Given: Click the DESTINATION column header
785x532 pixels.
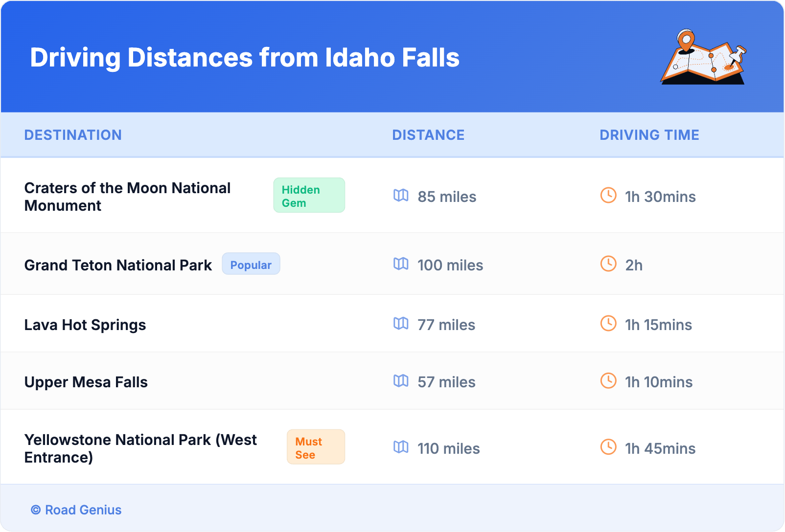Looking at the screenshot, I should 73,135.
